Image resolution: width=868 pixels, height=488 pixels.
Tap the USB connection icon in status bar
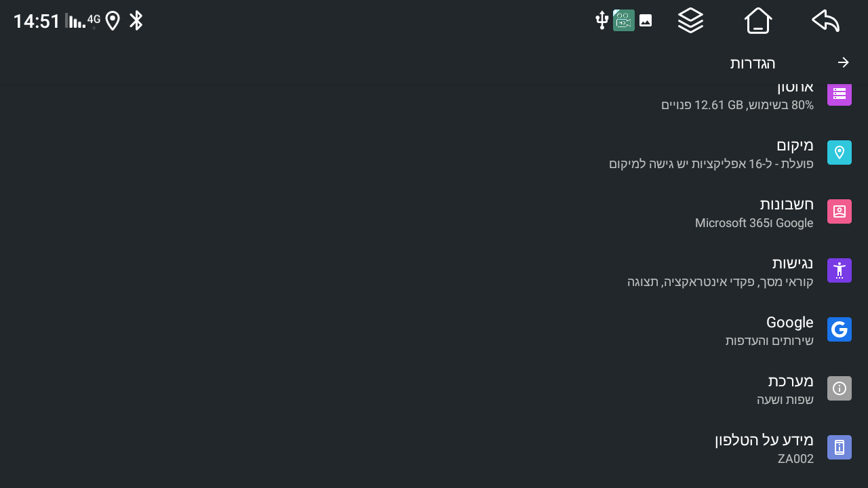coord(601,20)
